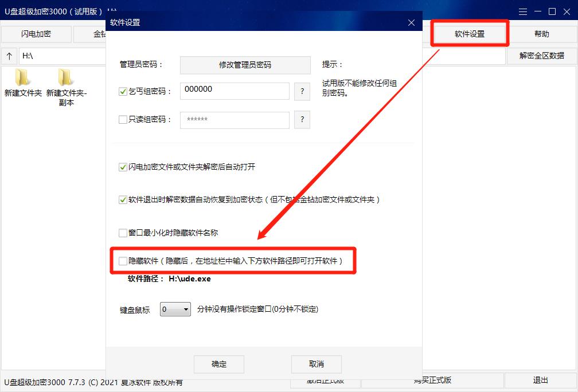The image size is (578, 392).
Task: Confirm settings with the 确定 button
Action: coord(218,364)
